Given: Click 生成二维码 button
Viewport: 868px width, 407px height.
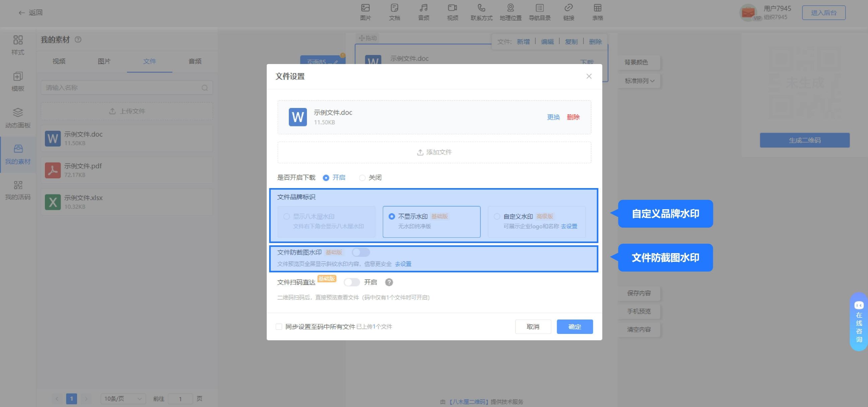Looking at the screenshot, I should click(x=805, y=140).
